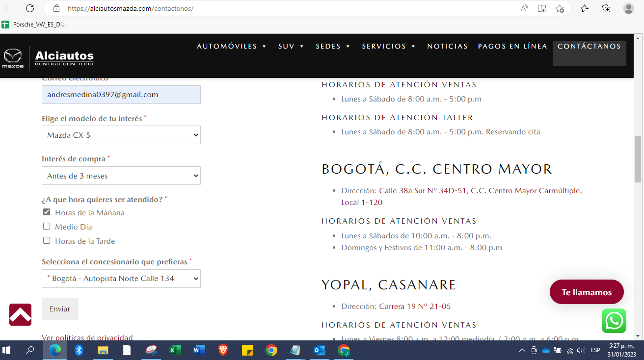
Task: Open the SERVICIOS menu
Action: 389,46
